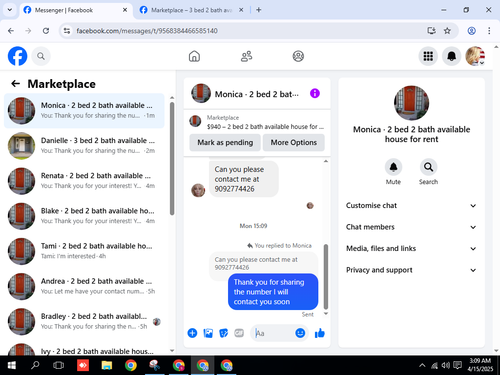Go back from the Marketplace chats list

click(15, 84)
